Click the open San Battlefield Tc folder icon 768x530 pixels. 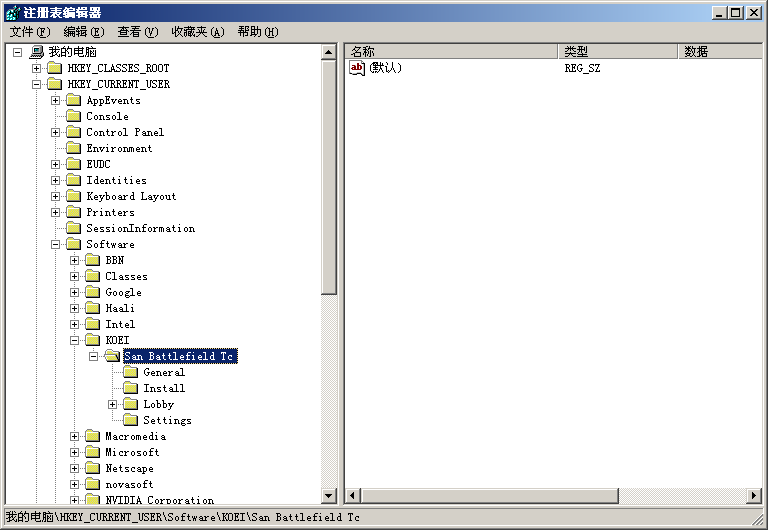tap(111, 356)
